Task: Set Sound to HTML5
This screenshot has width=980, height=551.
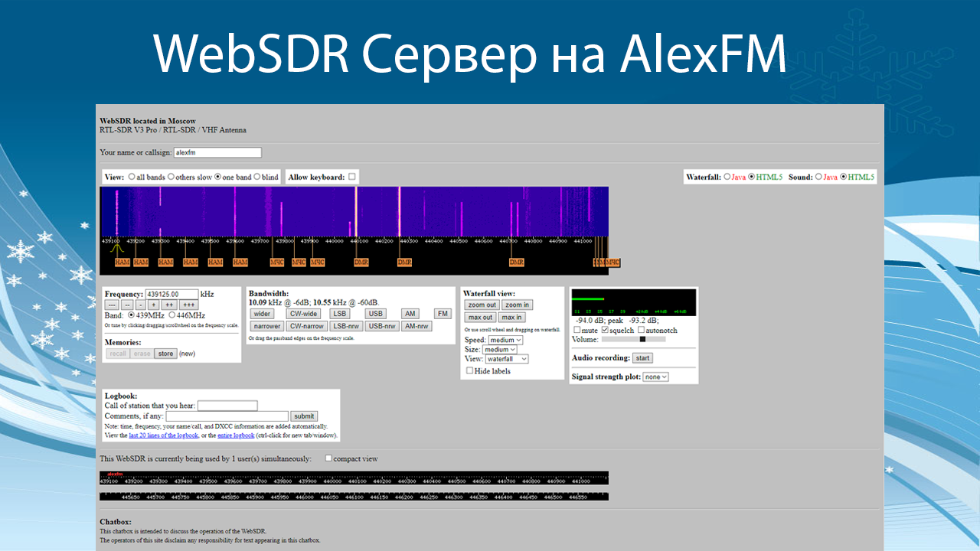Action: coord(844,177)
